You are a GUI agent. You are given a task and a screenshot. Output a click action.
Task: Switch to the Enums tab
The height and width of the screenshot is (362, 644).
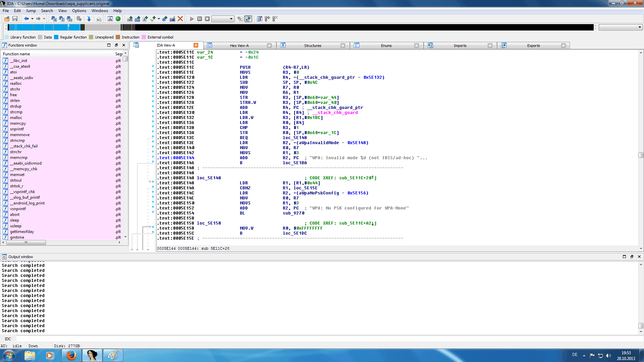coord(386,46)
